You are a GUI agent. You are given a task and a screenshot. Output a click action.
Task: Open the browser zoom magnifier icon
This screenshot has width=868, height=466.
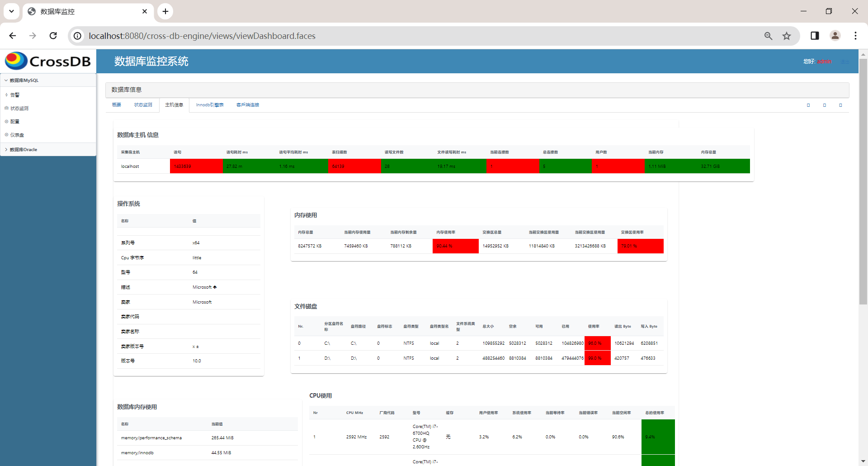click(x=768, y=36)
